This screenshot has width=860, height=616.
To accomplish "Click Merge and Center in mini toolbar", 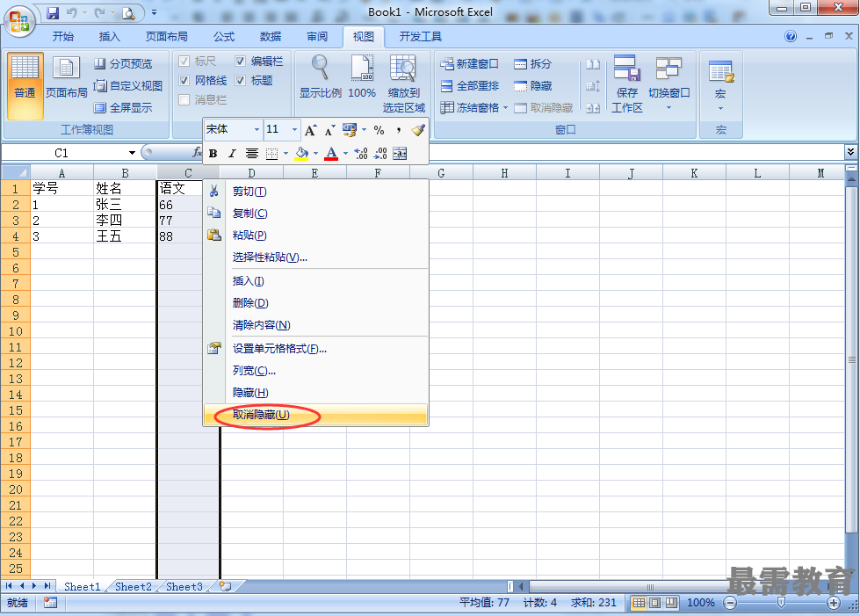I will coord(400,154).
